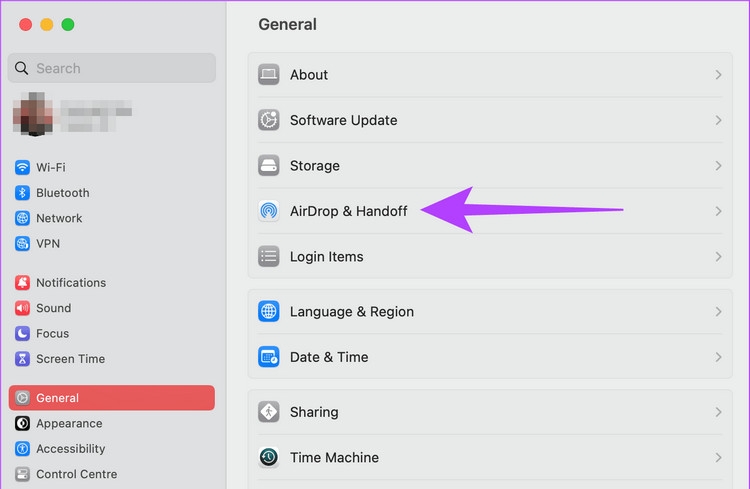Click the VPN sidebar icon
750x489 pixels.
22,243
